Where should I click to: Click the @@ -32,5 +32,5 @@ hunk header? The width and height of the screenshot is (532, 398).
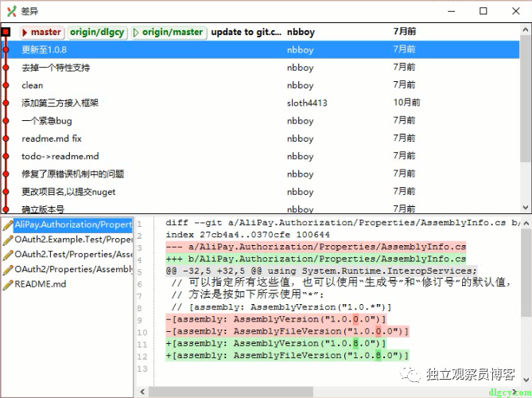(321, 271)
